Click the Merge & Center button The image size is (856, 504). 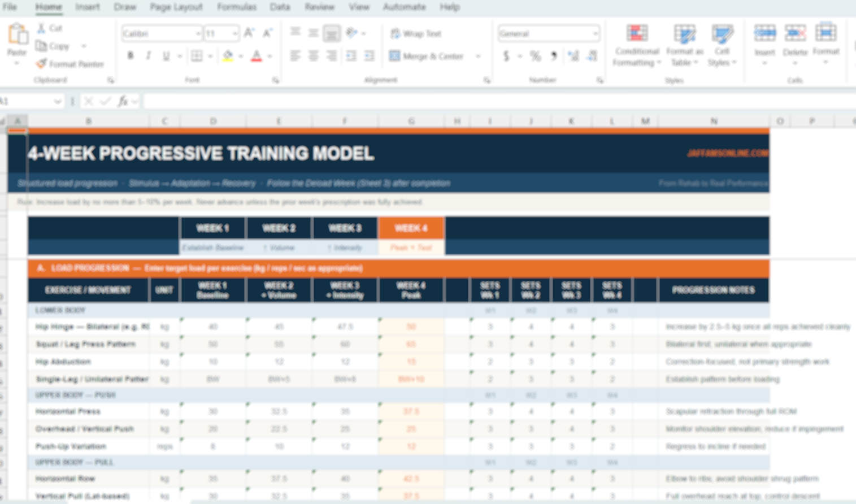coord(427,56)
